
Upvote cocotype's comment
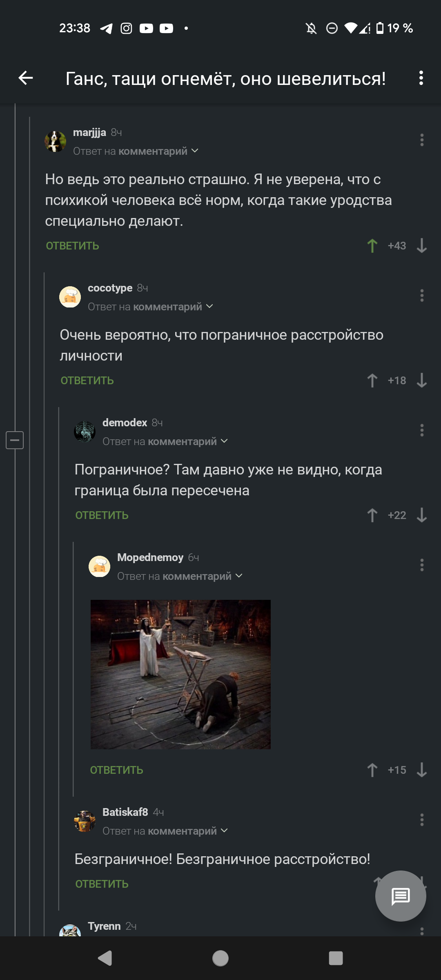372,381
